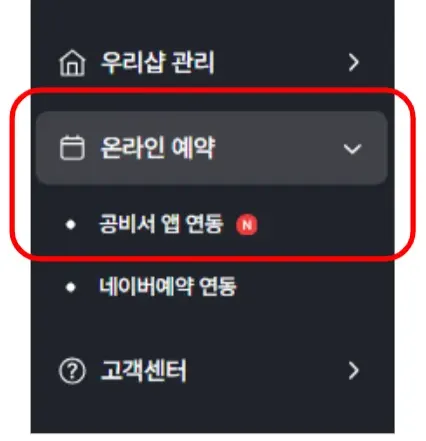Open the 우리샵 관리 menu label

coord(157,62)
